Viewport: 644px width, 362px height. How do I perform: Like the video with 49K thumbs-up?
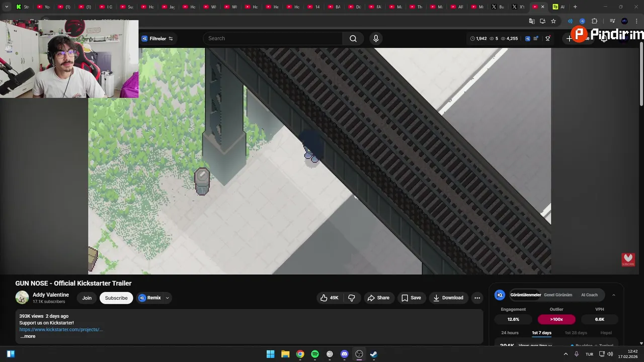pyautogui.click(x=330, y=298)
